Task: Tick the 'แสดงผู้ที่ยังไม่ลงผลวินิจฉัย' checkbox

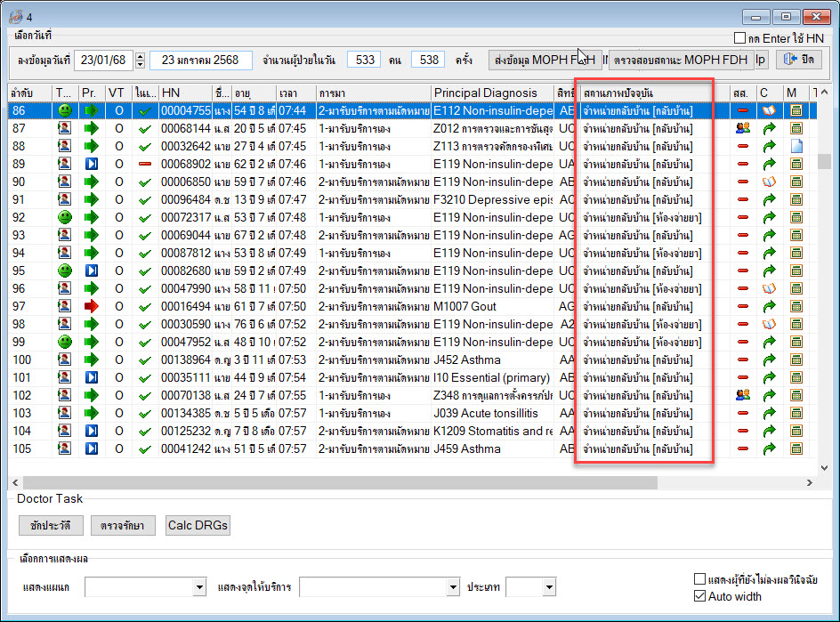Action: pos(699,579)
